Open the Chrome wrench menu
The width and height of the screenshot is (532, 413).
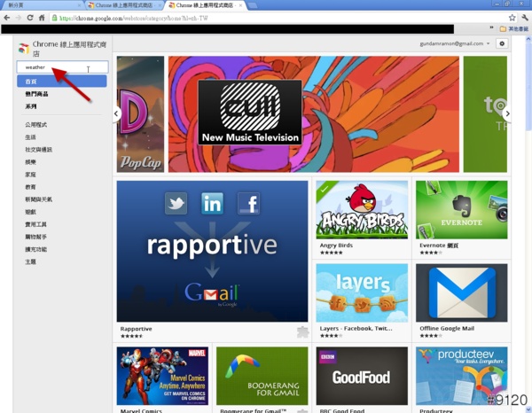click(523, 17)
